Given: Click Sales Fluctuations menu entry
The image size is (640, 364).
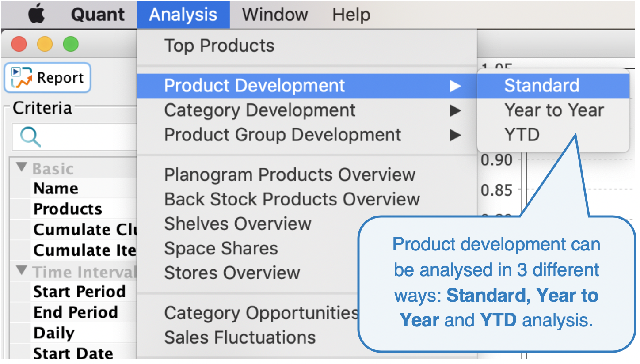Looking at the screenshot, I should click(240, 337).
